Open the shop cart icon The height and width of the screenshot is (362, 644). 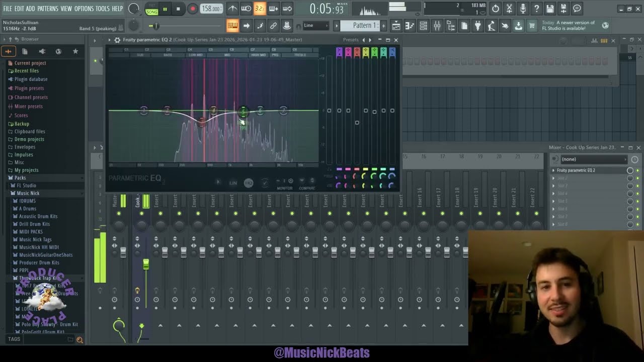click(532, 26)
